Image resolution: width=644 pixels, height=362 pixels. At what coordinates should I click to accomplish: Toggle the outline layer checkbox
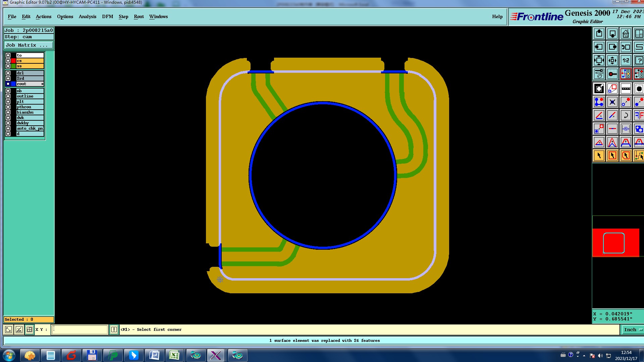(x=8, y=96)
